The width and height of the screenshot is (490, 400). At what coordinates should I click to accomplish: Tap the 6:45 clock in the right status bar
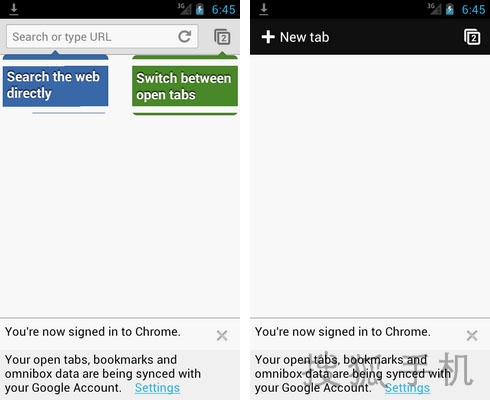pos(473,9)
